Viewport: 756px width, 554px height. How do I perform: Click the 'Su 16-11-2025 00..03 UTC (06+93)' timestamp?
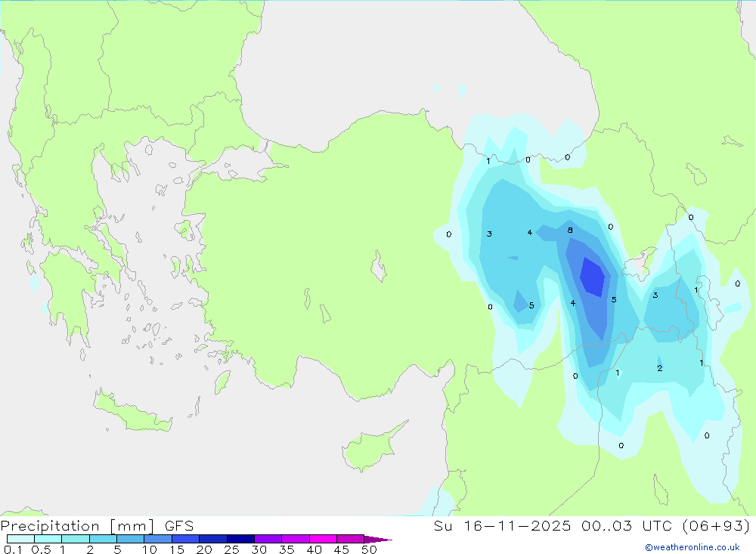tap(592, 525)
